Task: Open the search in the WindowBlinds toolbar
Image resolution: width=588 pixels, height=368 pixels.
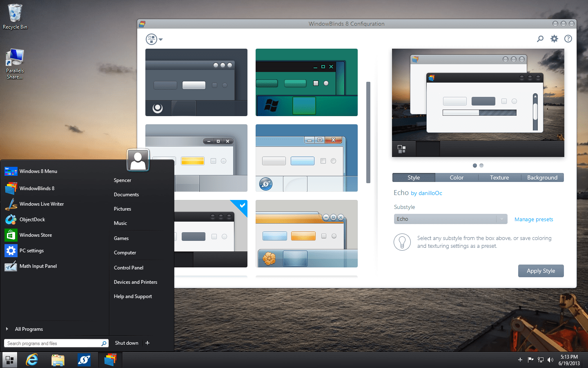Action: click(540, 38)
